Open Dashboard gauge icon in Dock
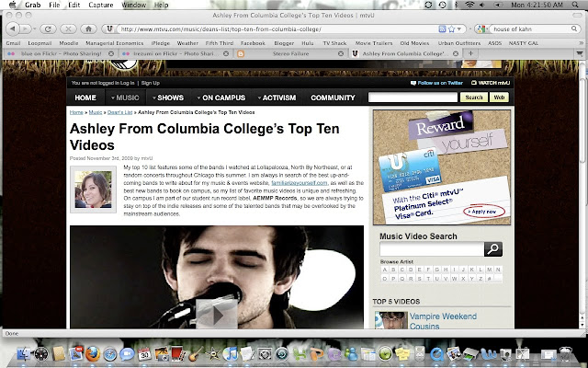 click(x=41, y=354)
